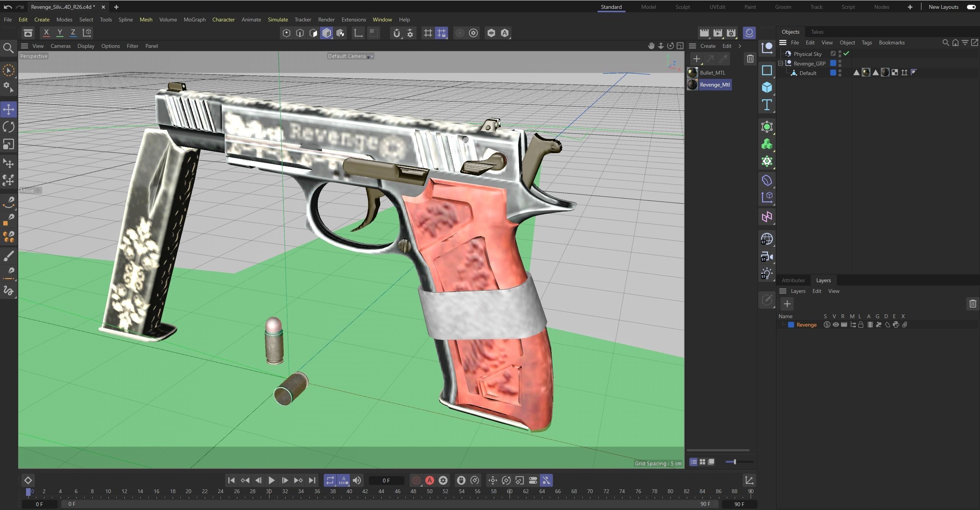Open the MoGraph menu

pyautogui.click(x=194, y=20)
